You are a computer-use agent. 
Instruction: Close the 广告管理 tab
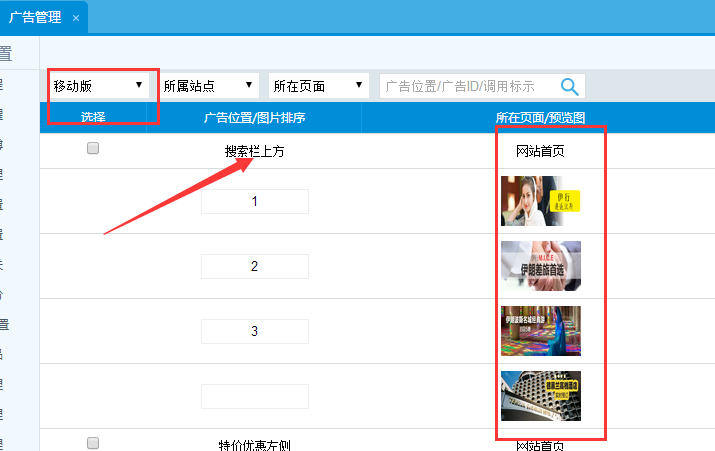tap(76, 18)
